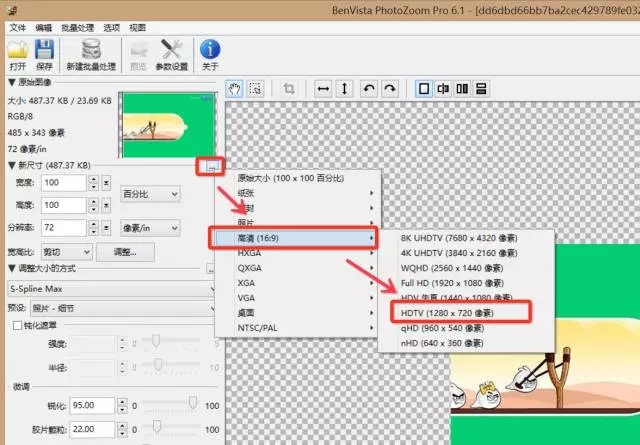Viewport: 640px width, 445px height.
Task: Click the width (宽度) input field
Action: (64, 182)
